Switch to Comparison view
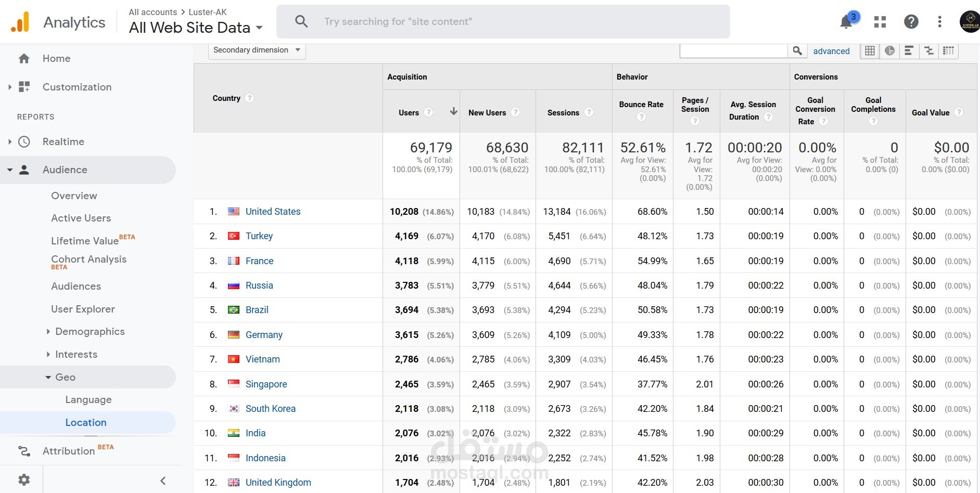This screenshot has height=493, width=980. tap(929, 50)
